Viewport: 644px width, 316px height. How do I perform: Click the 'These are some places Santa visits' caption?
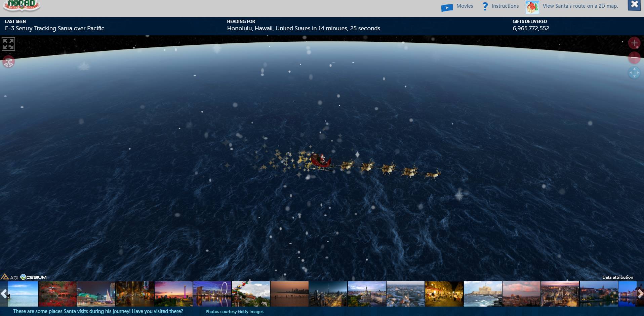pyautogui.click(x=98, y=311)
